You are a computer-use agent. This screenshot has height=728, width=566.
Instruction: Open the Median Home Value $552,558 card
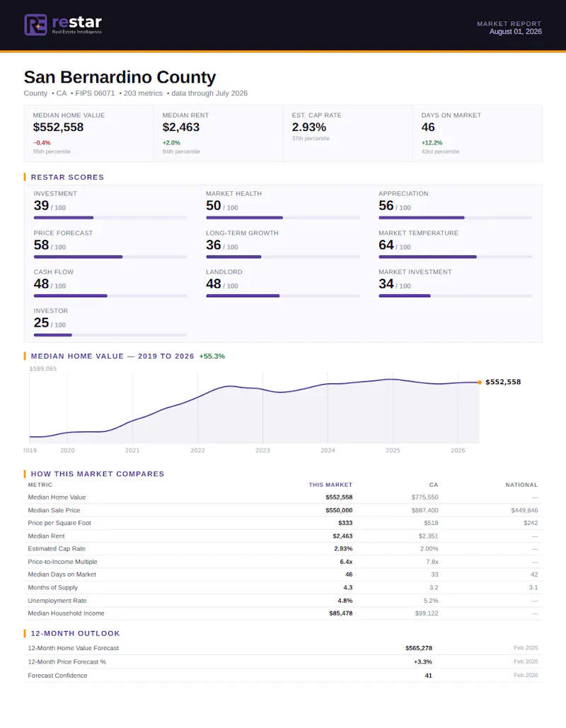[88, 133]
